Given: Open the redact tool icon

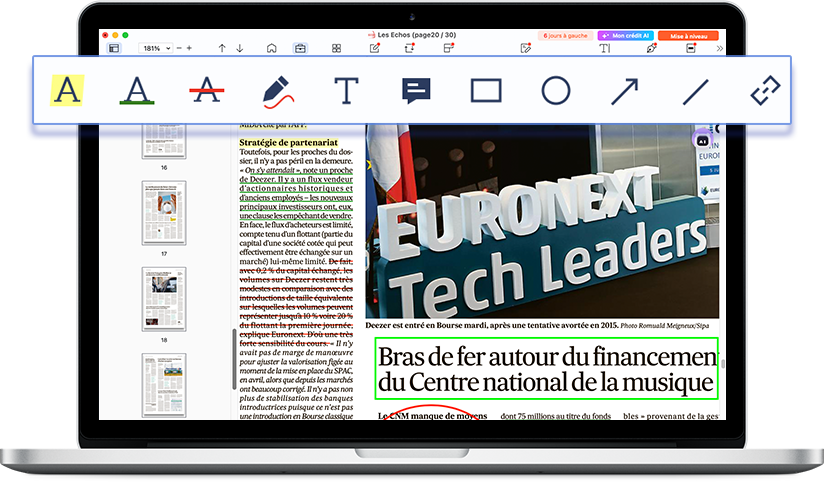Looking at the screenshot, I should click(691, 48).
